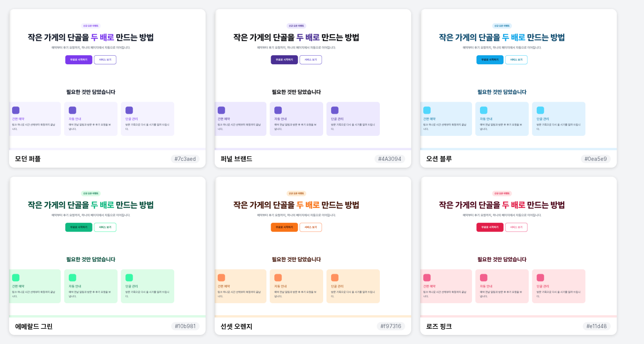Click green 신규 오픈 이벤트 badge in 에메랄드 그린
644x344 pixels.
pos(91,193)
